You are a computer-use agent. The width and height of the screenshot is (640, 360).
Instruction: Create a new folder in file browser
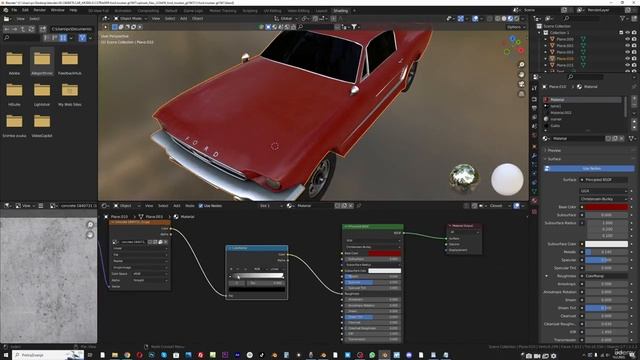click(42, 29)
